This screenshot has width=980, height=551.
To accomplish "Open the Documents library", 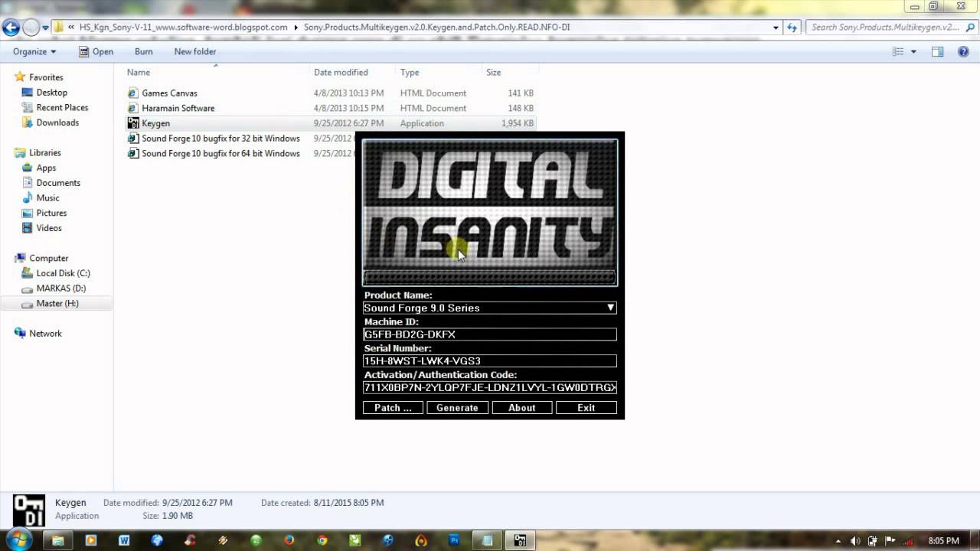I will pos(58,183).
